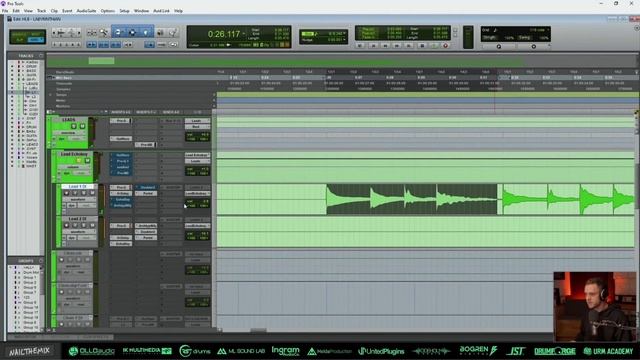Click the LEADS volume and pan display

198,136
